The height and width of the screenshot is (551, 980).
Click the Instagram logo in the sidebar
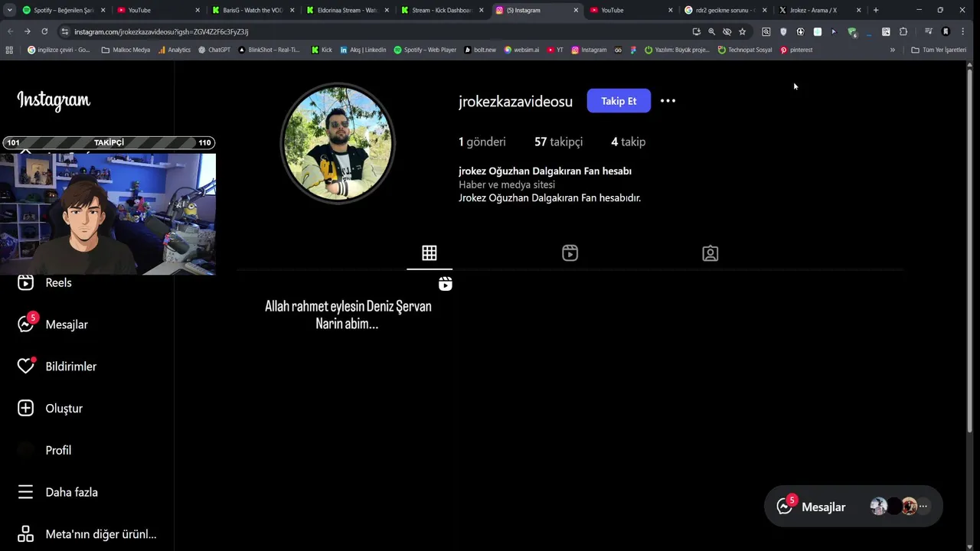tap(54, 100)
